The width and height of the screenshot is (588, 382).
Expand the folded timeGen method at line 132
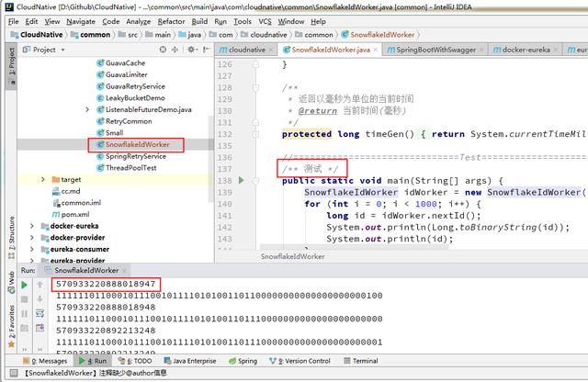pyautogui.click(x=255, y=134)
